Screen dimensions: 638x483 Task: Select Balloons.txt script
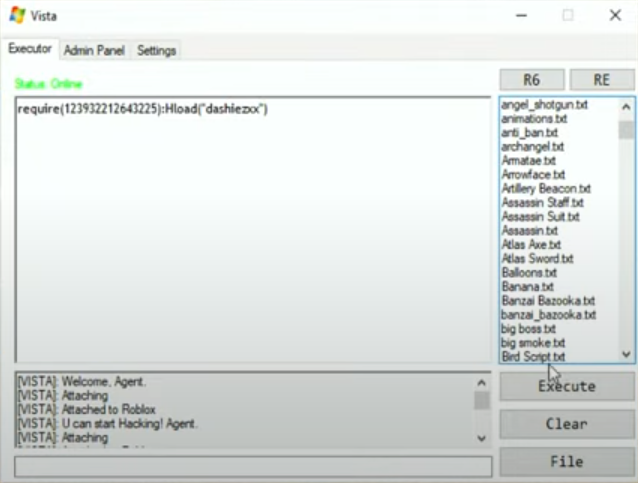pos(529,273)
